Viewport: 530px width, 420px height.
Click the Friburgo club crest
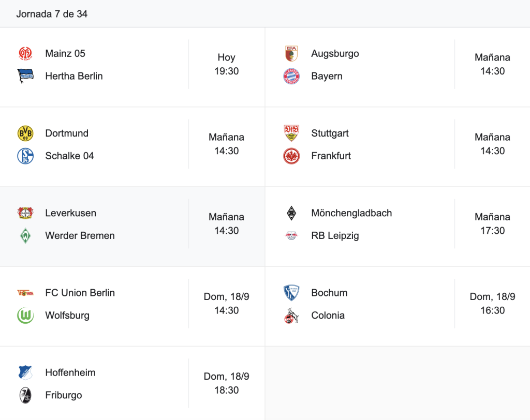pos(25,395)
